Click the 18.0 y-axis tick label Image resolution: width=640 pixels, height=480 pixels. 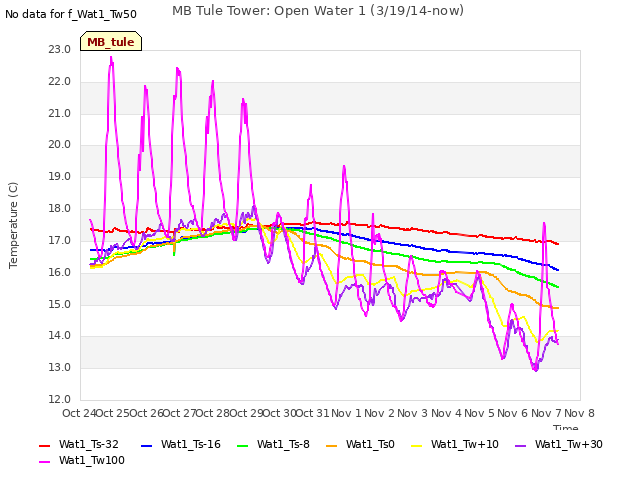(x=60, y=208)
